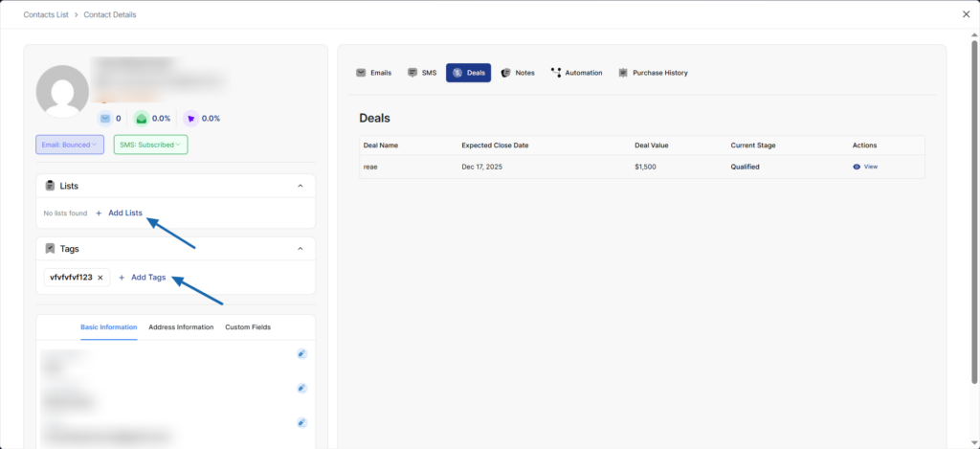Select the Address Information tab
This screenshot has width=980, height=449.
point(181,327)
